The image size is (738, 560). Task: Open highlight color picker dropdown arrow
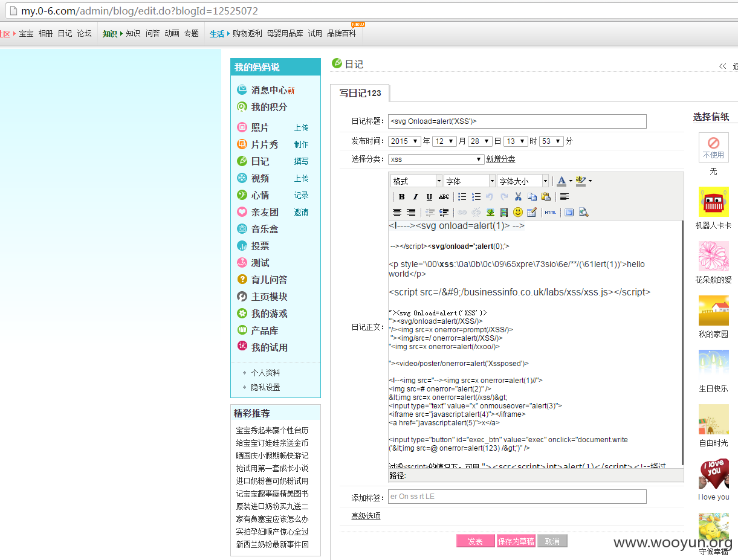pos(591,181)
